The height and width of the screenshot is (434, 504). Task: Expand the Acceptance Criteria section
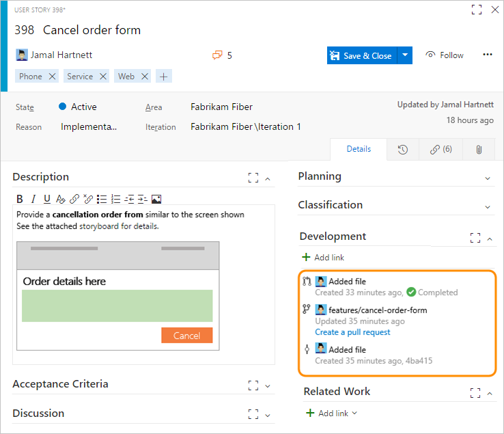(x=268, y=385)
